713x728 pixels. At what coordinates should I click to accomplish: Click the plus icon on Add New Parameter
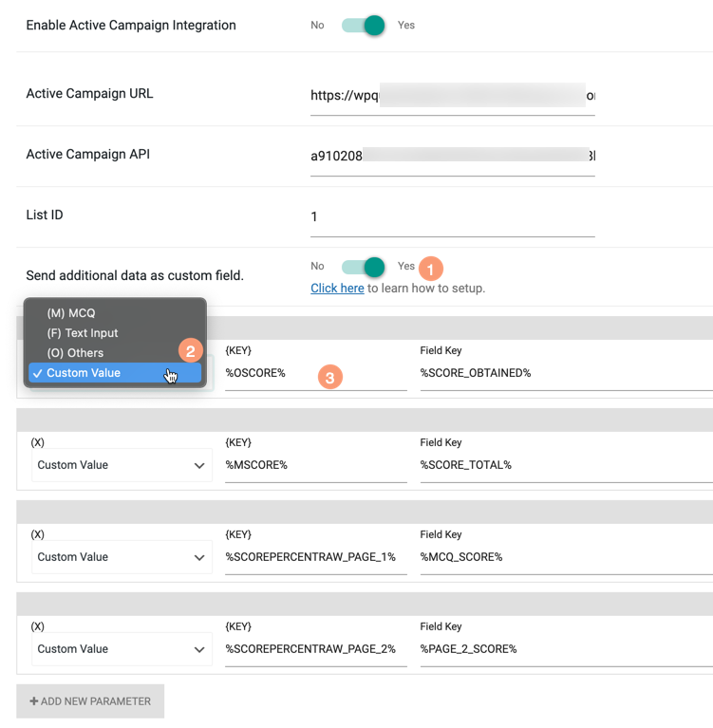34,701
